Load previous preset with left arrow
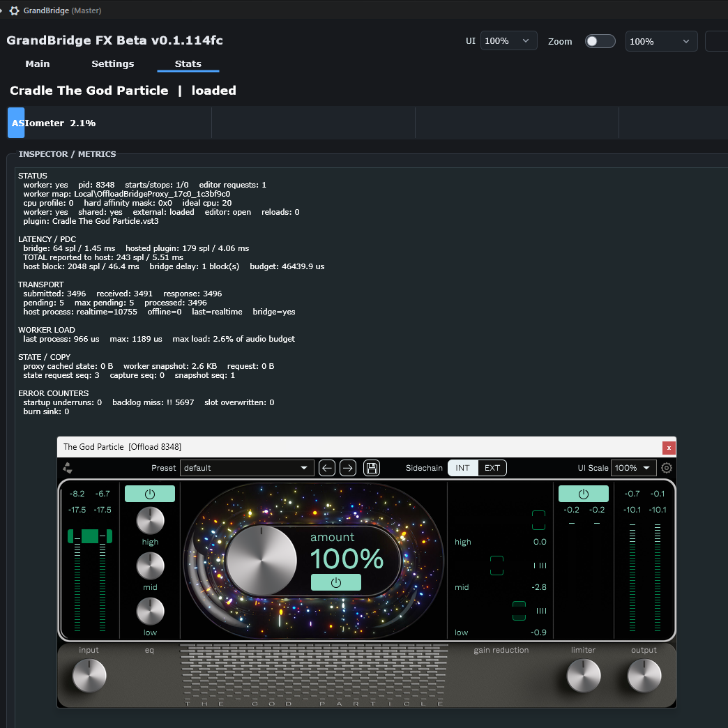728x728 pixels. [327, 468]
